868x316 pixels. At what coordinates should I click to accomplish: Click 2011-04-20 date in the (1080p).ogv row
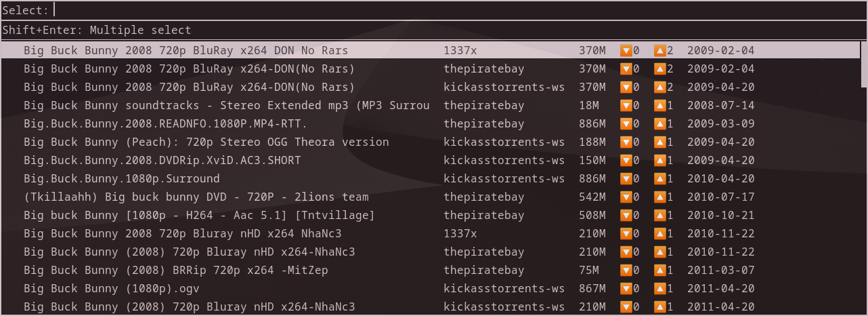(721, 288)
